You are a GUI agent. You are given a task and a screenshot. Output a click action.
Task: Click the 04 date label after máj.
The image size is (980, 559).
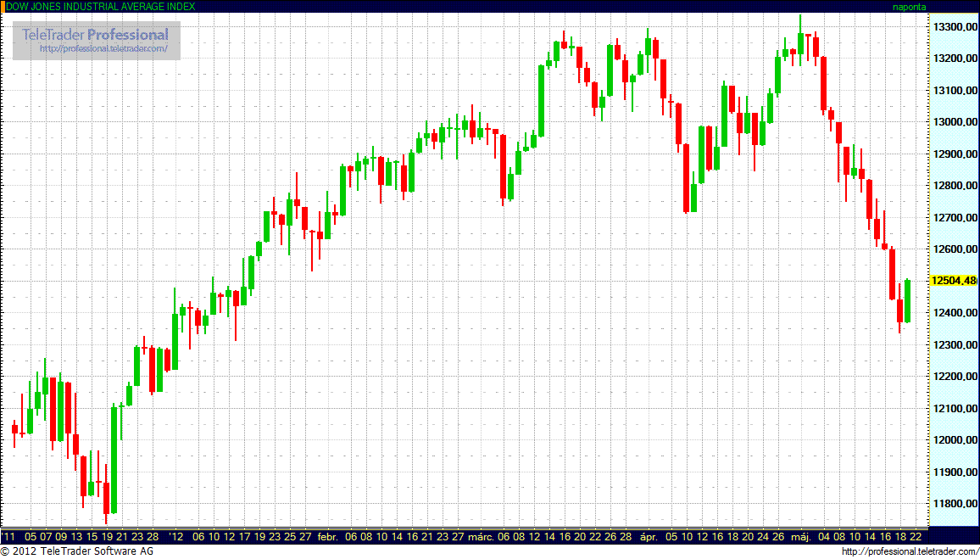click(824, 537)
